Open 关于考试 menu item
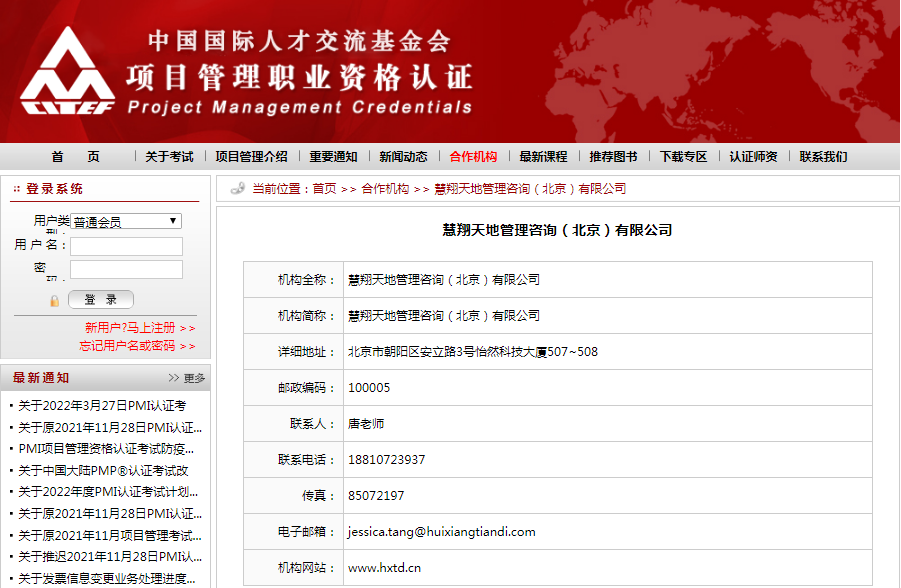The image size is (901, 588). [169, 156]
